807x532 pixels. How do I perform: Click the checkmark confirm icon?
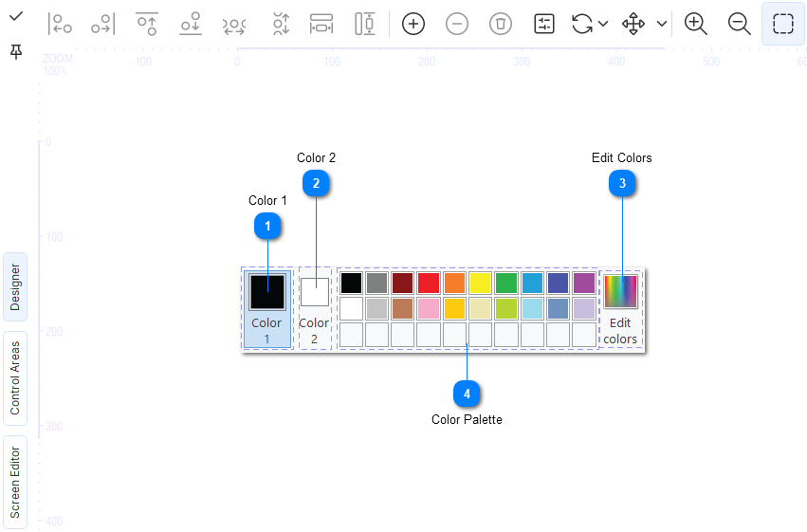point(16,16)
